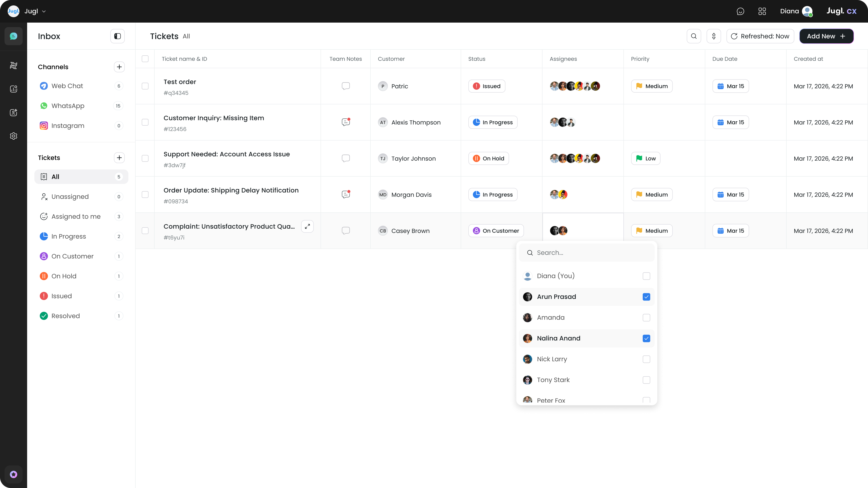Open the Jugl workspace dropdown
The image size is (868, 488).
point(35,11)
